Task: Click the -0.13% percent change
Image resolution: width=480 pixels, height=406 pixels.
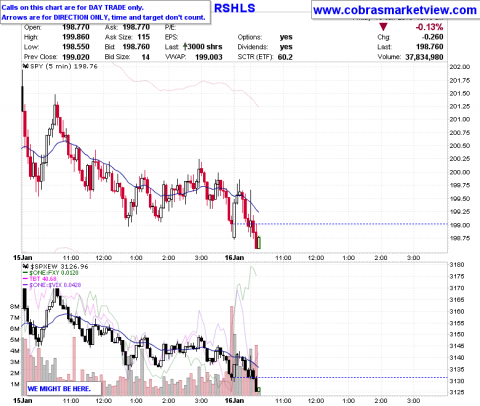Action: [429, 27]
